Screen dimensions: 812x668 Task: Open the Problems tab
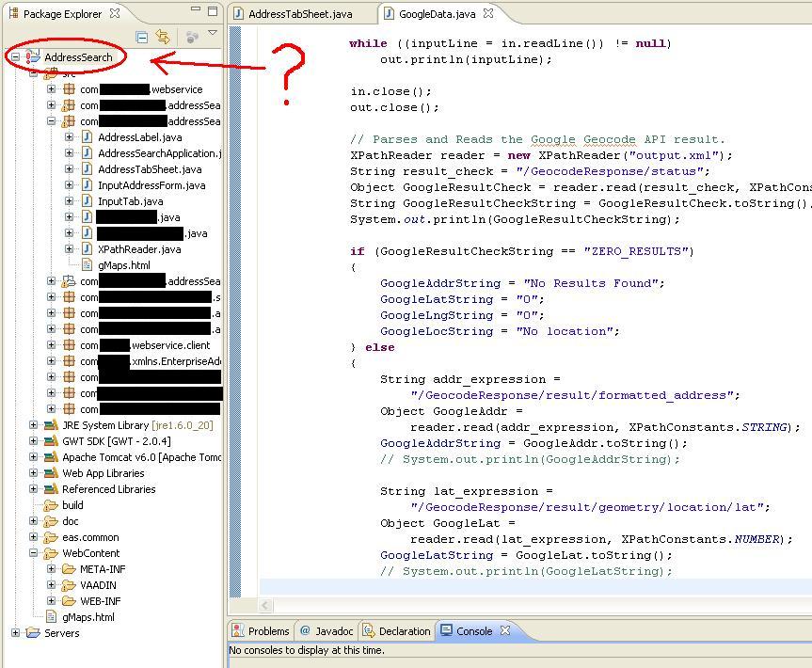pos(267,631)
